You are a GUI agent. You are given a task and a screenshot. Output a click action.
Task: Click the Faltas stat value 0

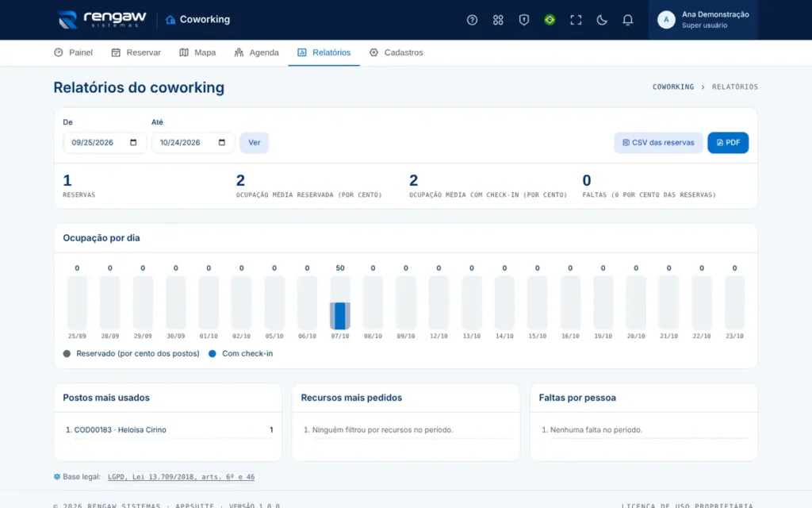pos(587,180)
